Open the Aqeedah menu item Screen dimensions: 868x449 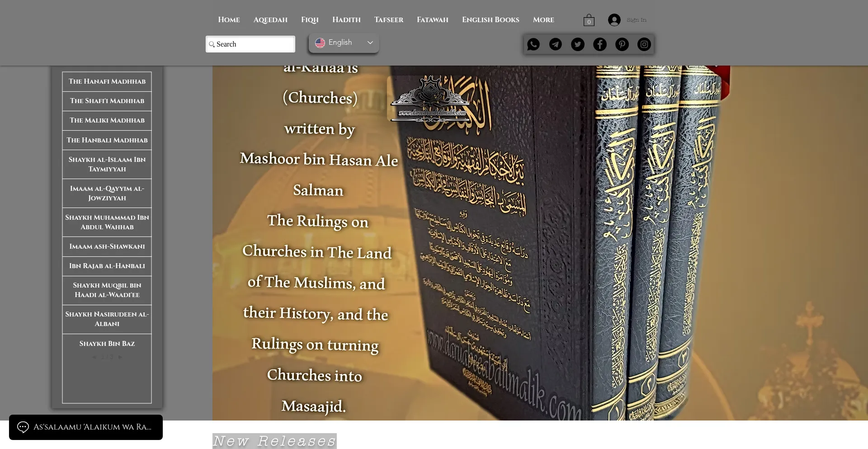pyautogui.click(x=270, y=20)
